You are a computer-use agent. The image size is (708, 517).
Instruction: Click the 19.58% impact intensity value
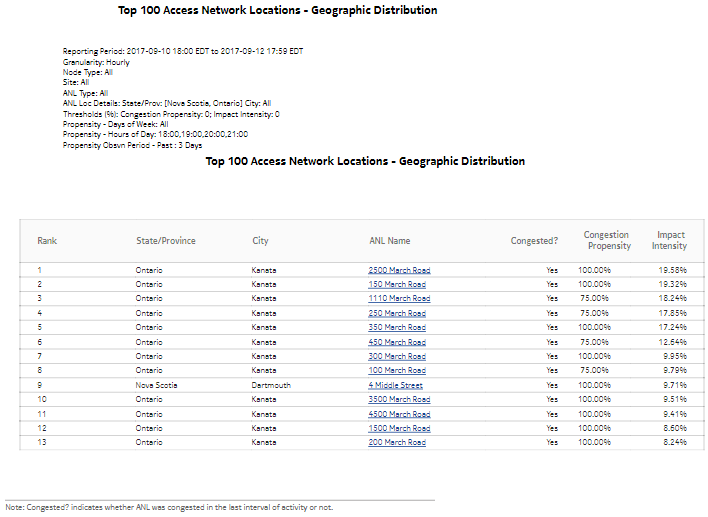[x=672, y=270]
